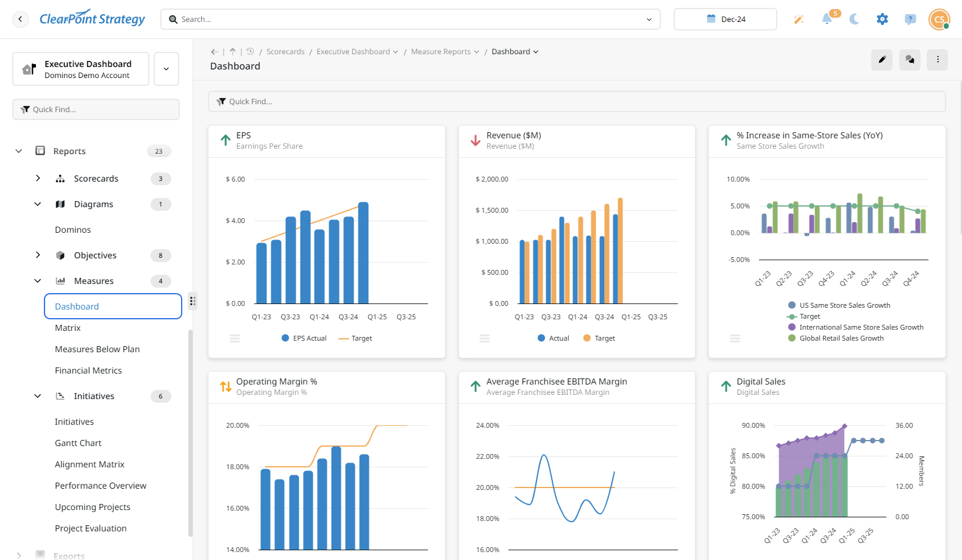Click the Digital Sales green status arrow

[x=726, y=387]
